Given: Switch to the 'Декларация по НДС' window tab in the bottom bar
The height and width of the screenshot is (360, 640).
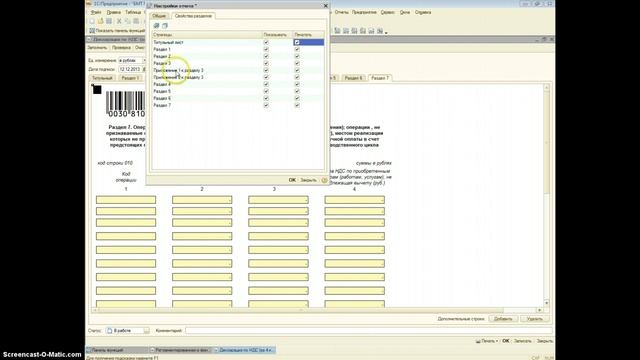Looking at the screenshot, I should (244, 350).
